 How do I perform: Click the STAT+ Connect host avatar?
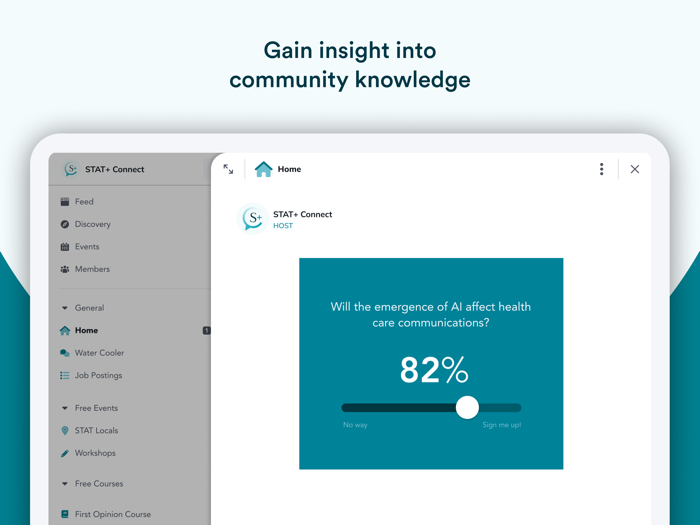(x=253, y=219)
